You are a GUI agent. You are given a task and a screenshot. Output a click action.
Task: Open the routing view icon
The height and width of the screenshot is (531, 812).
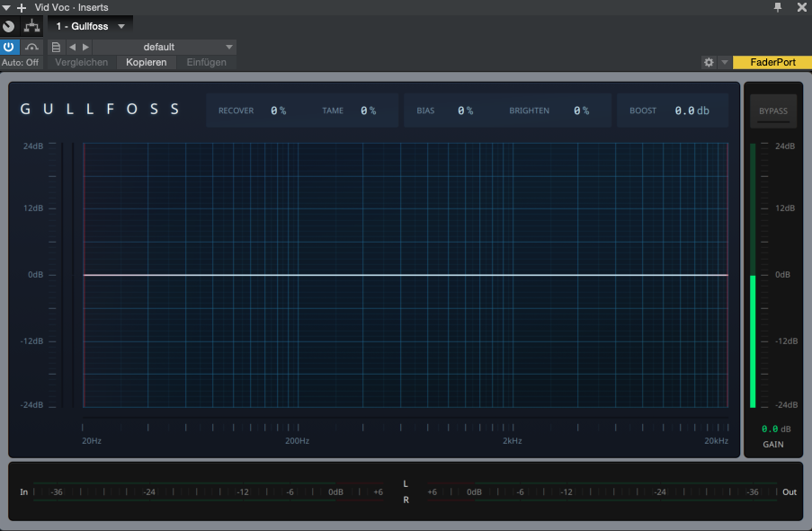click(31, 26)
